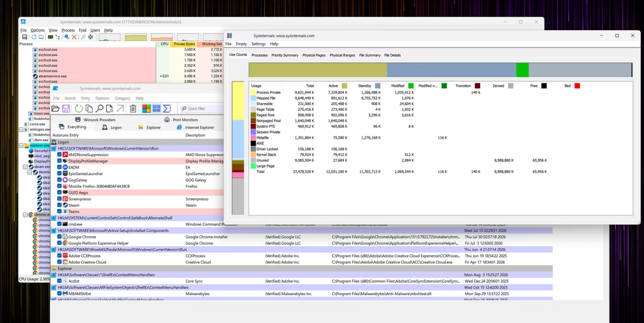Open Entry menu in Autoruns

click(x=86, y=98)
